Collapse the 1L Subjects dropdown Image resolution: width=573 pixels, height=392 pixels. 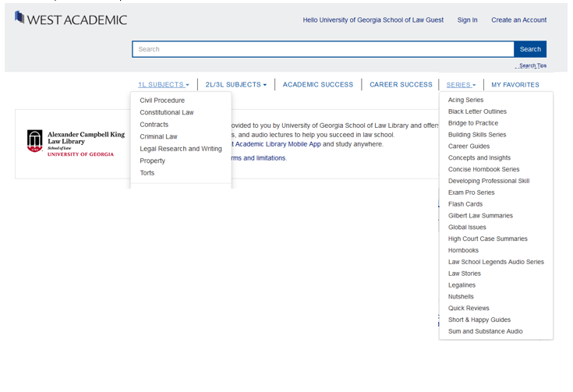[164, 85]
